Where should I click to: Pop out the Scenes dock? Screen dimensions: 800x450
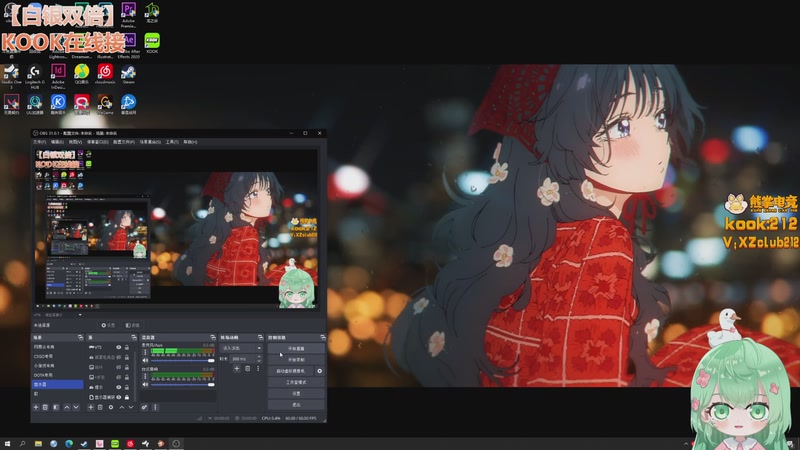[x=81, y=337]
